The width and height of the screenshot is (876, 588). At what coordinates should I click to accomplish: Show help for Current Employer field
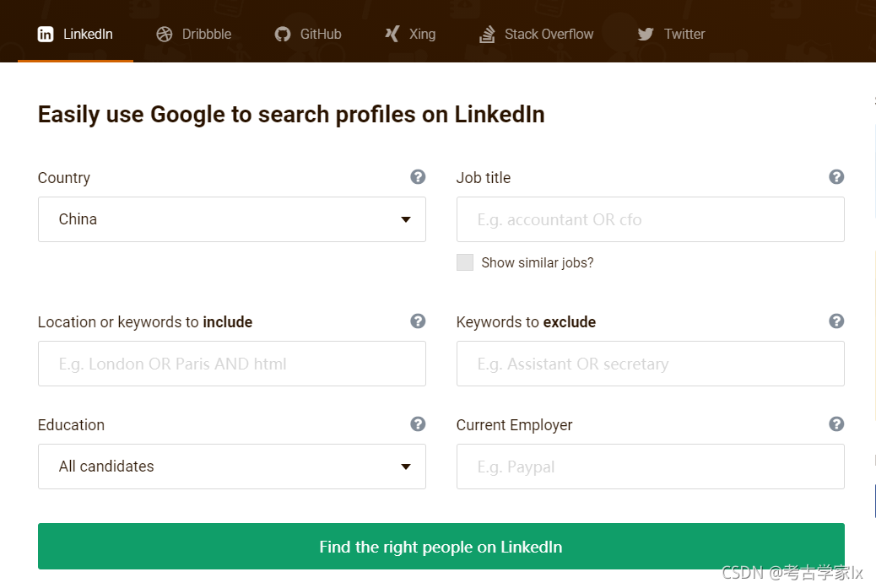[836, 423]
